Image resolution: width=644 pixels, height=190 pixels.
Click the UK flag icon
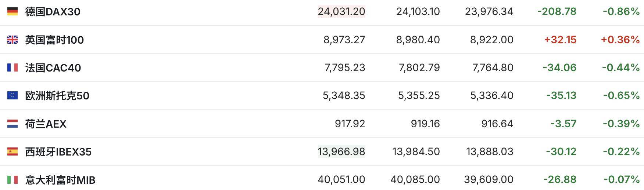pyautogui.click(x=12, y=40)
